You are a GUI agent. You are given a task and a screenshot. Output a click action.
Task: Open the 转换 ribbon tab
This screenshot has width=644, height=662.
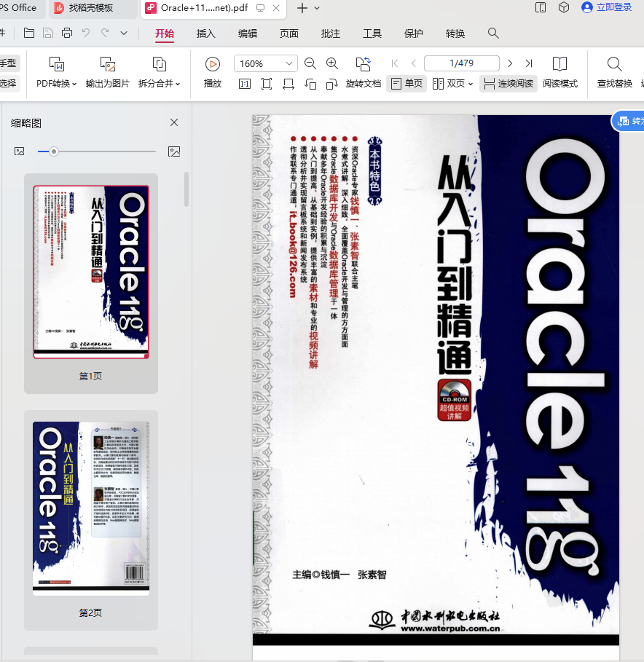[x=455, y=34]
